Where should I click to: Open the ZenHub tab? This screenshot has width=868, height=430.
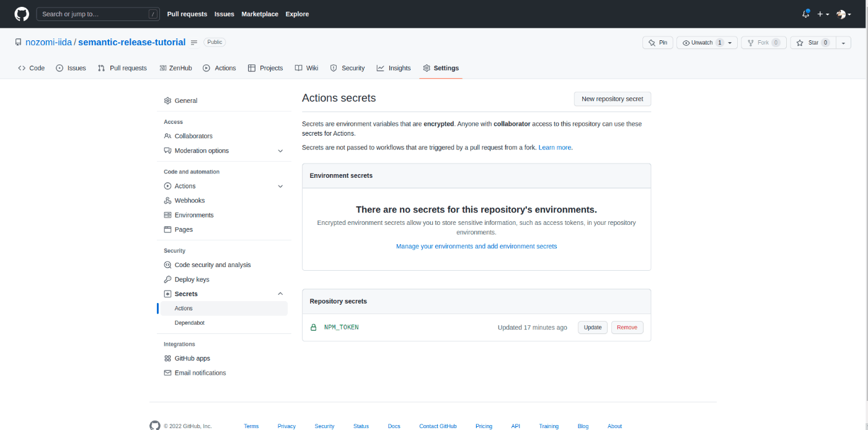(175, 68)
